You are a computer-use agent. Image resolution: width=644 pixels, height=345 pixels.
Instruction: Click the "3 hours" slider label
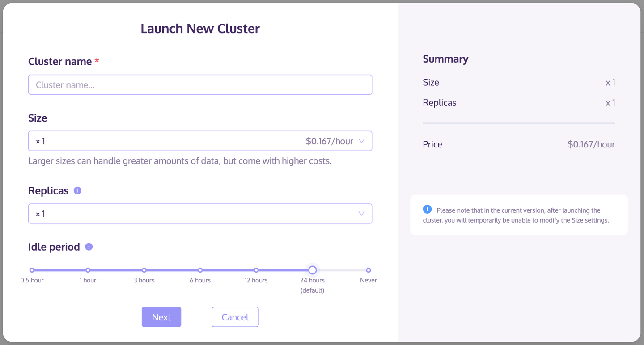point(144,280)
